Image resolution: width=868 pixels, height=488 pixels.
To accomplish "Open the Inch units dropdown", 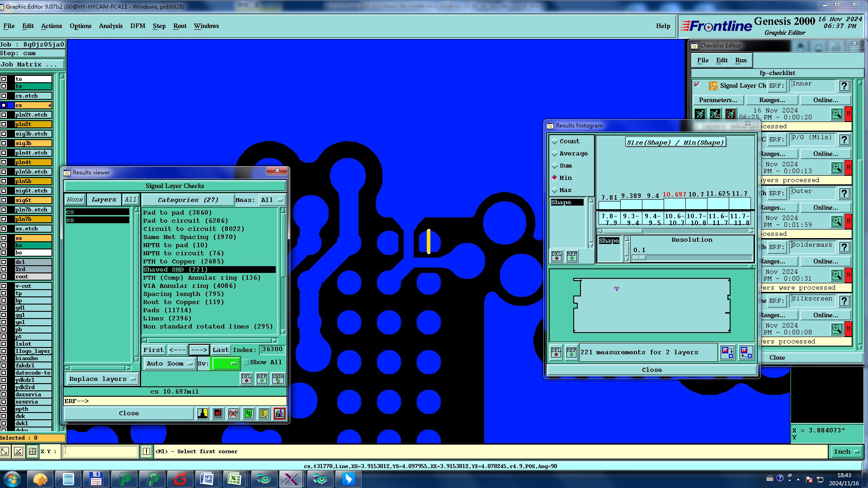I will 846,451.
